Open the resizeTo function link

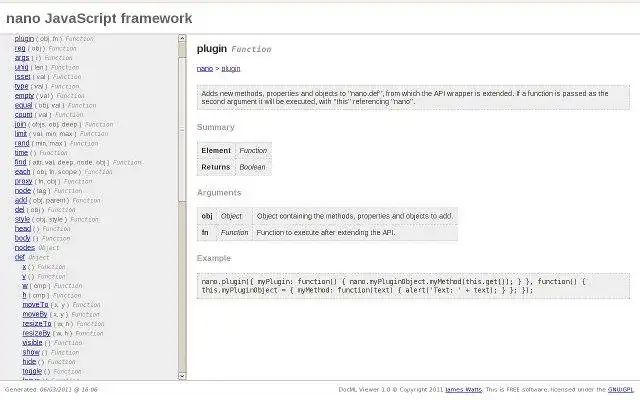(x=37, y=324)
